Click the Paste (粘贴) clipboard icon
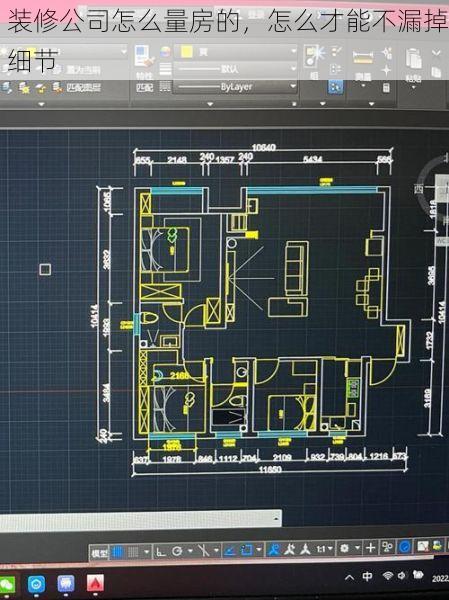 tap(413, 60)
